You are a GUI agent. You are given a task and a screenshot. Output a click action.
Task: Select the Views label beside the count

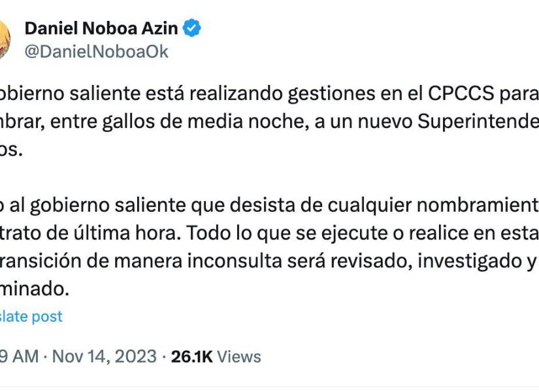[238, 357]
